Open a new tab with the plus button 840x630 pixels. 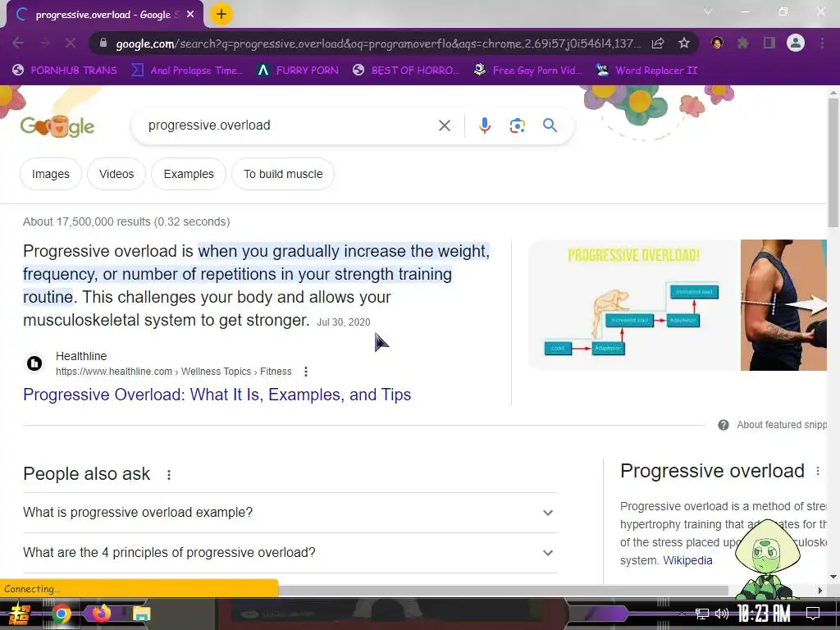pos(221,15)
